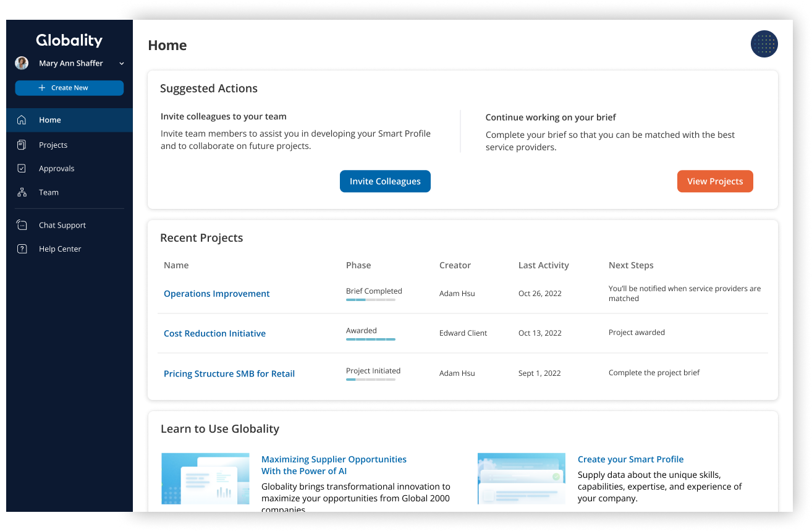Click the Project Initiated phase label

[373, 371]
